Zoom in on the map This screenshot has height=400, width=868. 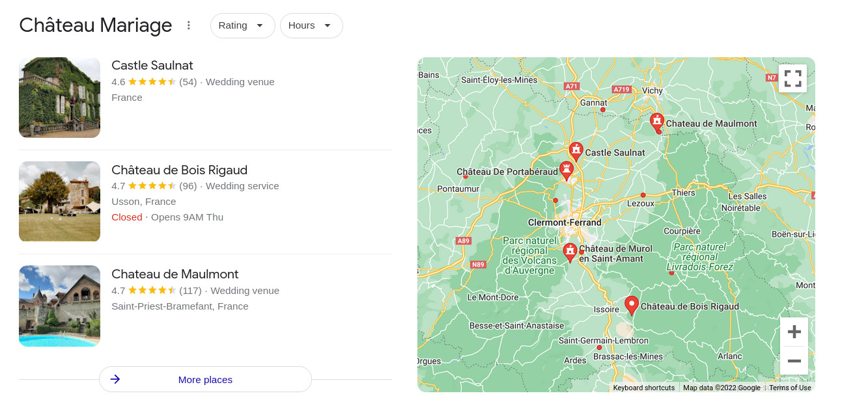pyautogui.click(x=794, y=332)
